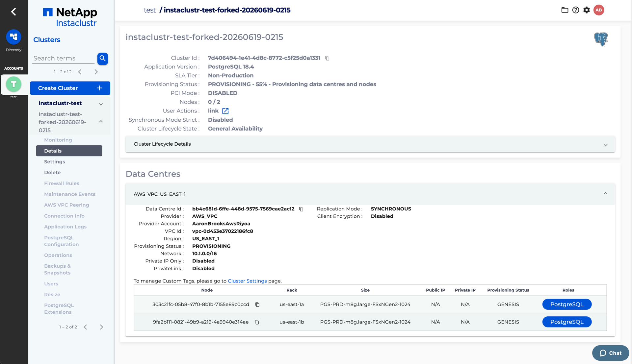Click the Node column header
The width and height of the screenshot is (632, 364).
point(207,290)
